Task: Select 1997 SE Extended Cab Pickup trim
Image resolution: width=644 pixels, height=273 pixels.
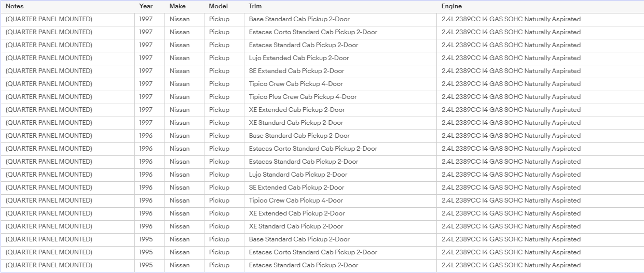Action: [296, 71]
